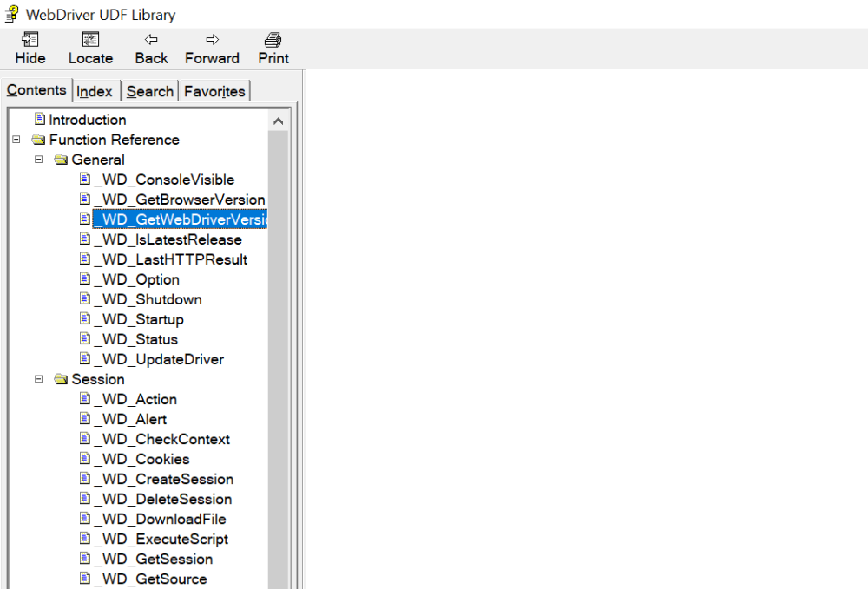Click the page icon beside _WD_Shutdown
The height and width of the screenshot is (589, 868).
click(x=85, y=298)
